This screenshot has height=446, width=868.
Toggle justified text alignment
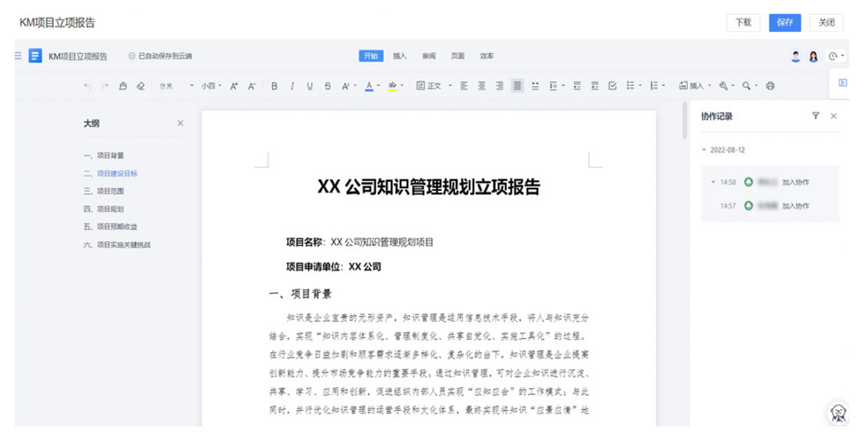click(517, 86)
